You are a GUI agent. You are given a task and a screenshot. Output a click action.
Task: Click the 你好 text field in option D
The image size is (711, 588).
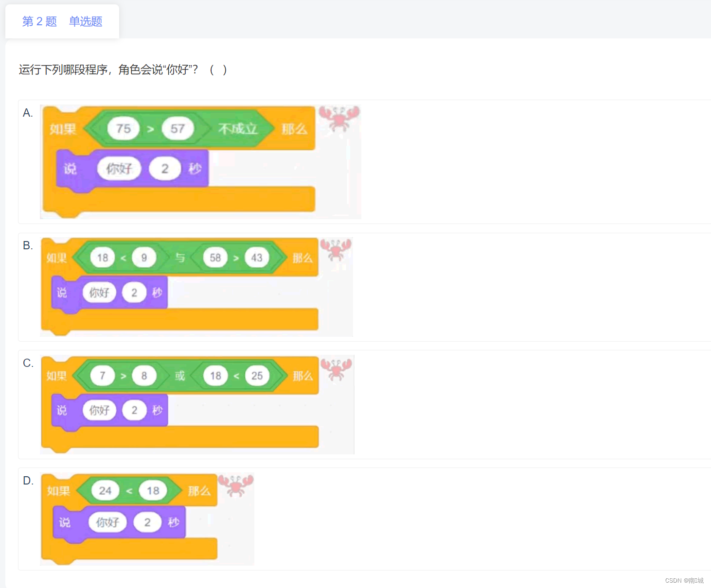pyautogui.click(x=107, y=522)
